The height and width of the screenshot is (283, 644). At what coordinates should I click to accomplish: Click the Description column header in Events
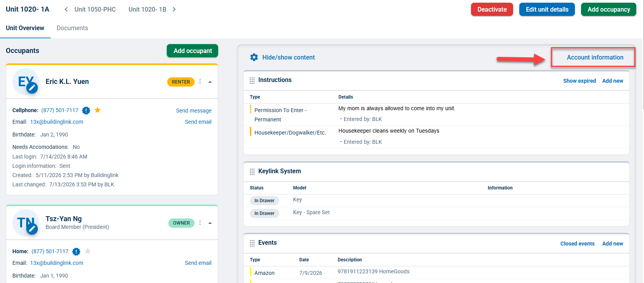tap(350, 260)
